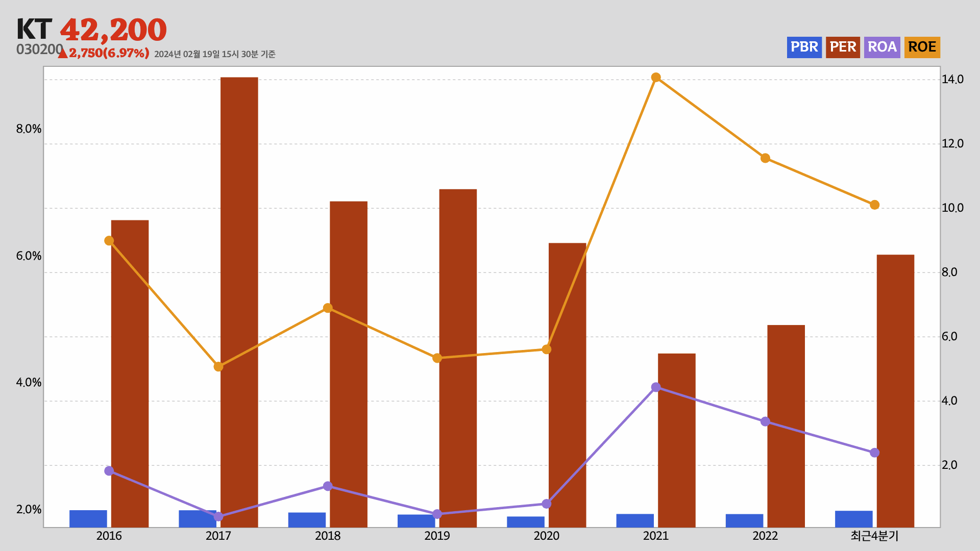This screenshot has width=980, height=551.
Task: Click the 10.0 right axis label
Action: (952, 208)
